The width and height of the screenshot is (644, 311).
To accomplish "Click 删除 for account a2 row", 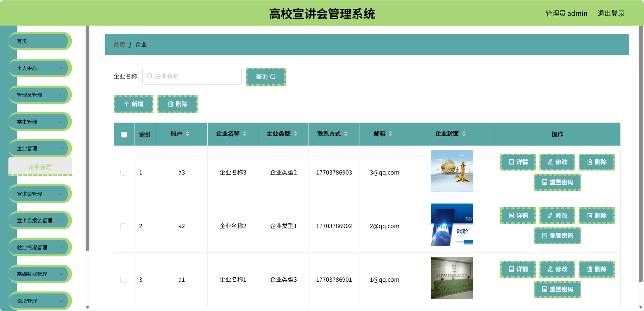I will tap(596, 216).
